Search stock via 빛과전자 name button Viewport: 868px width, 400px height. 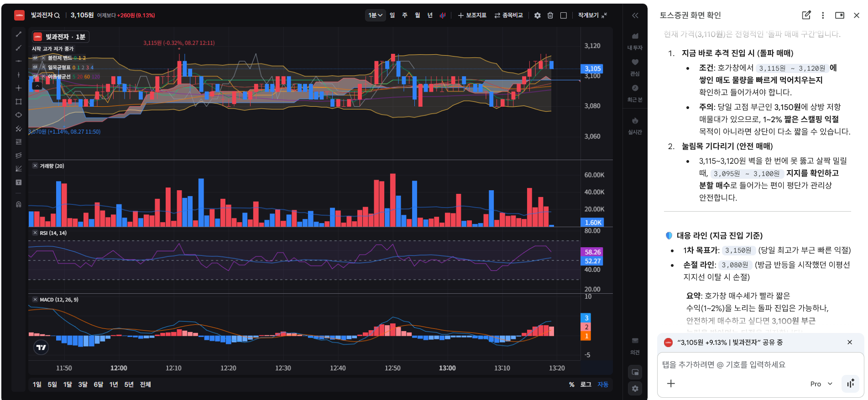45,15
